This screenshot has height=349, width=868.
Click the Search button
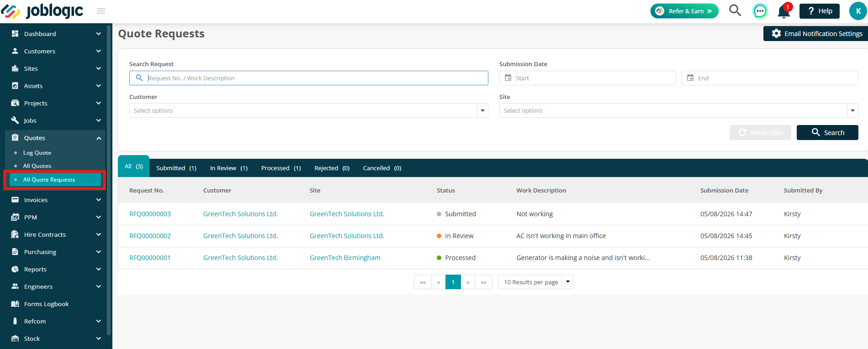pyautogui.click(x=827, y=132)
